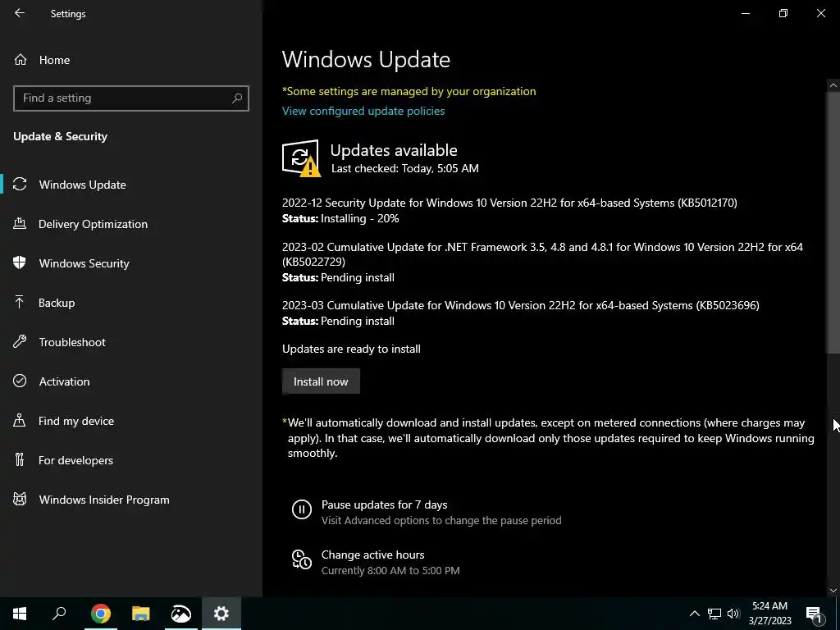The height and width of the screenshot is (630, 840).
Task: Click the Updates are ready to install text
Action: tap(351, 349)
